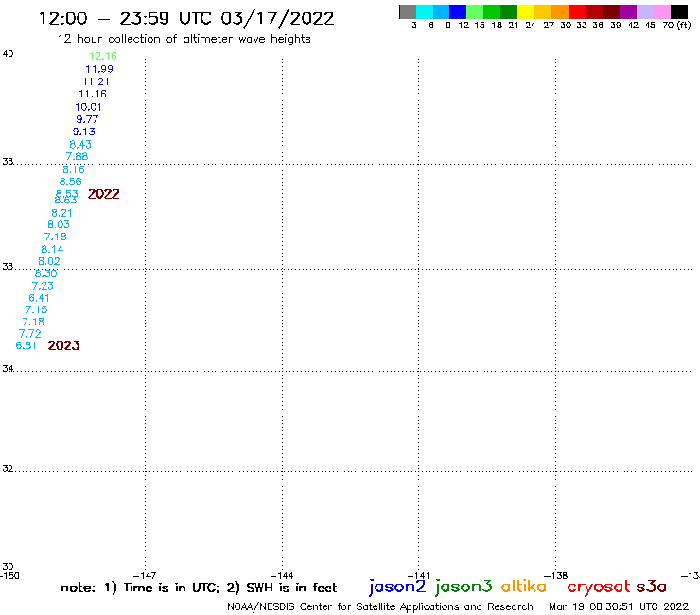Select the wave height value 11.21
Image resolution: width=700 pixels, height=615 pixels.
click(x=96, y=81)
